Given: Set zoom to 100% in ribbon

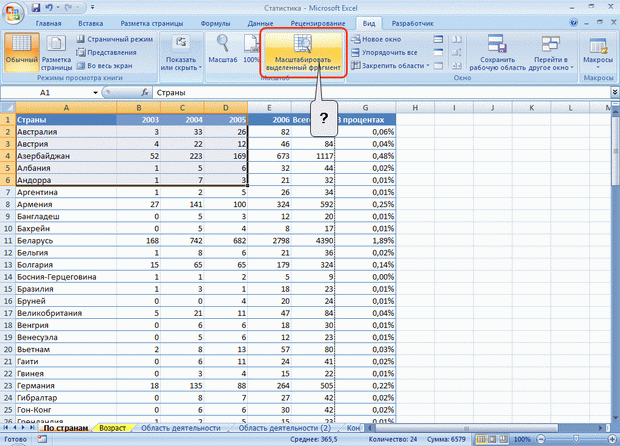Looking at the screenshot, I should point(251,50).
